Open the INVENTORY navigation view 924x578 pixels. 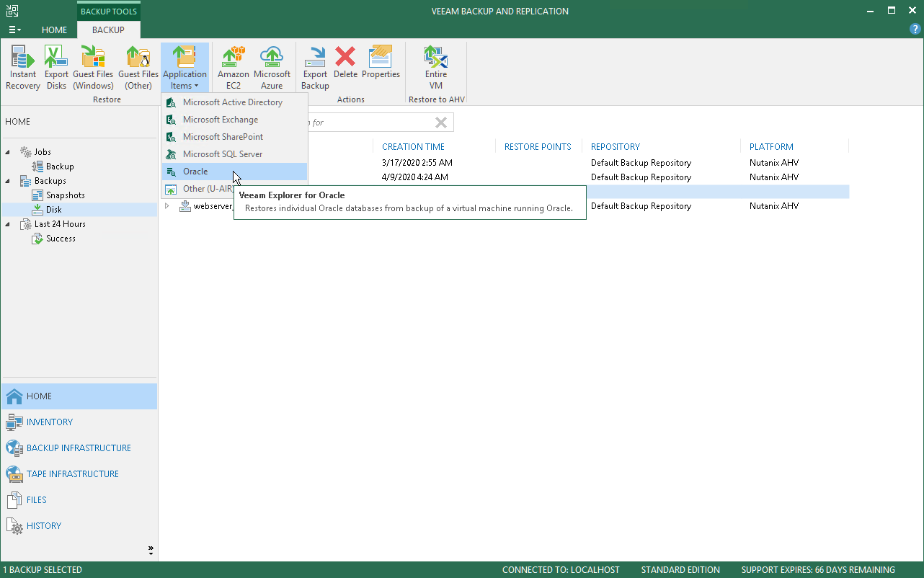tap(79, 422)
